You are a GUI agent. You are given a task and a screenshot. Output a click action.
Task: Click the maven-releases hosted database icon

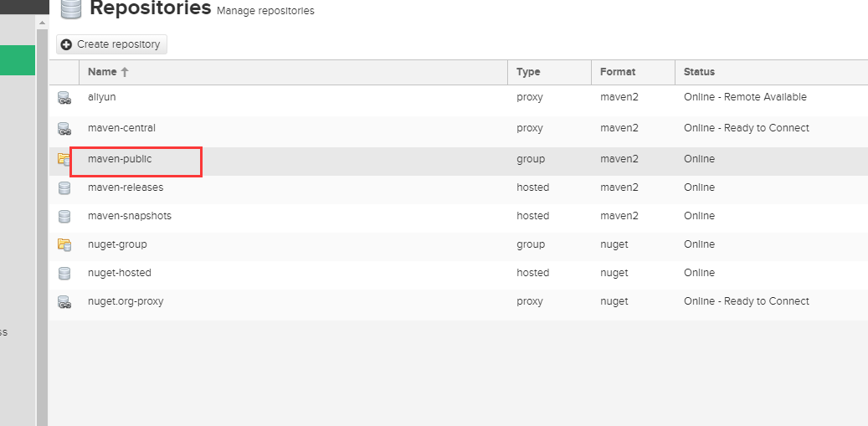pos(64,188)
